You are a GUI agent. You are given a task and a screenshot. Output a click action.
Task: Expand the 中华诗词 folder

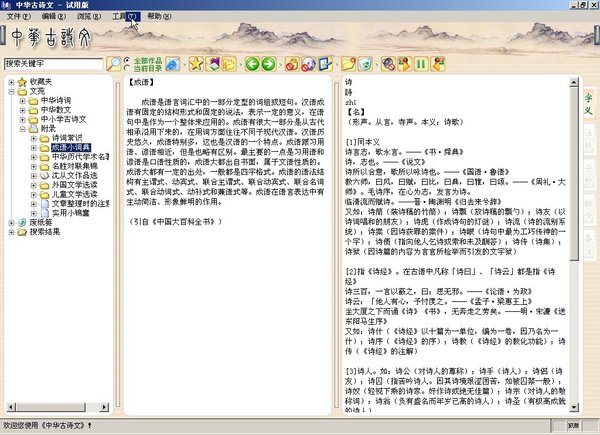[x=23, y=102]
